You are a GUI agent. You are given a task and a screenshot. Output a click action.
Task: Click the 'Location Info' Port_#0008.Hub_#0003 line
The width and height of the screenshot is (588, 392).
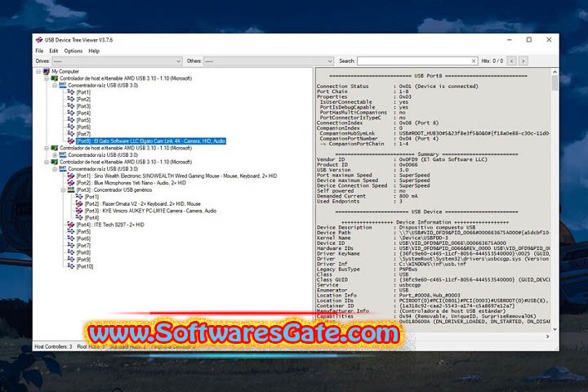[388, 296]
